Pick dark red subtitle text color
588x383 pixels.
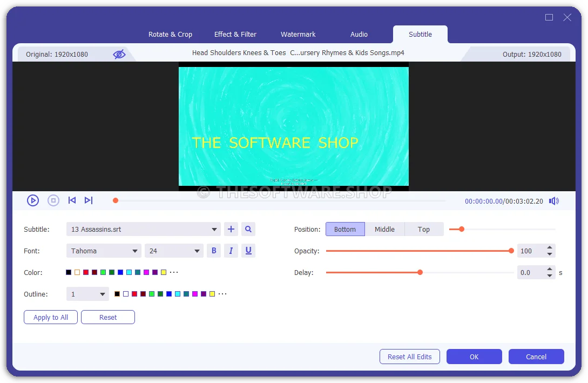94,272
